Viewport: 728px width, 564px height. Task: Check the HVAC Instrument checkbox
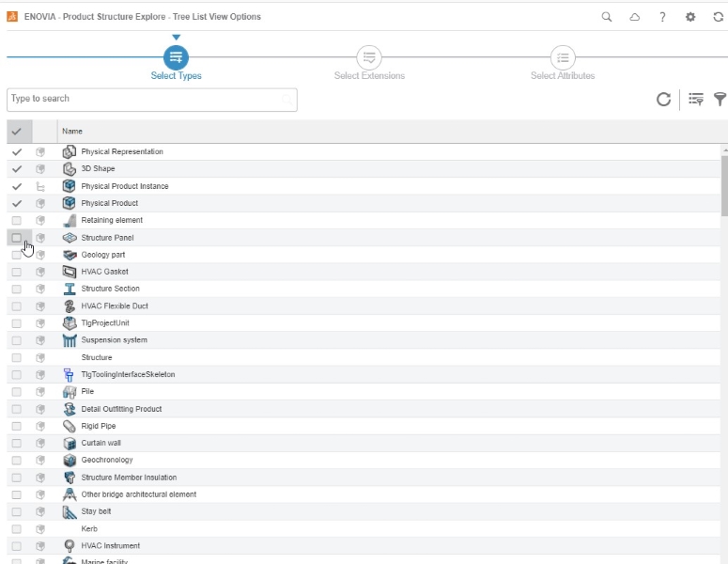tap(17, 546)
